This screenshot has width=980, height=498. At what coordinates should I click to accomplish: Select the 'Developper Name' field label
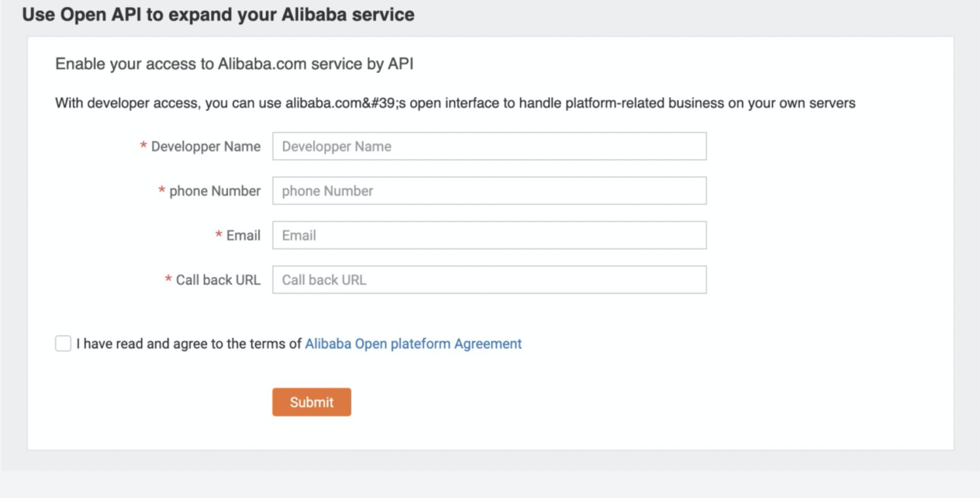point(205,146)
